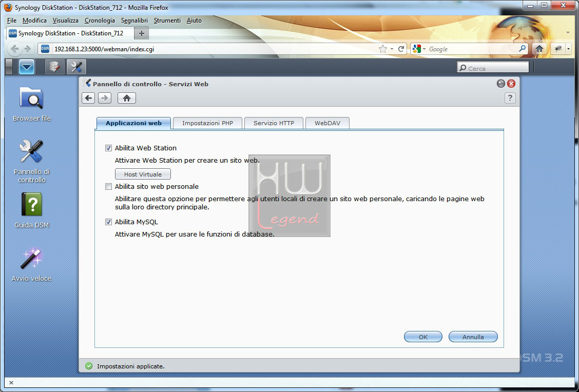
Task: Enable the Abilita sito web personale checkbox
Action: tap(109, 187)
